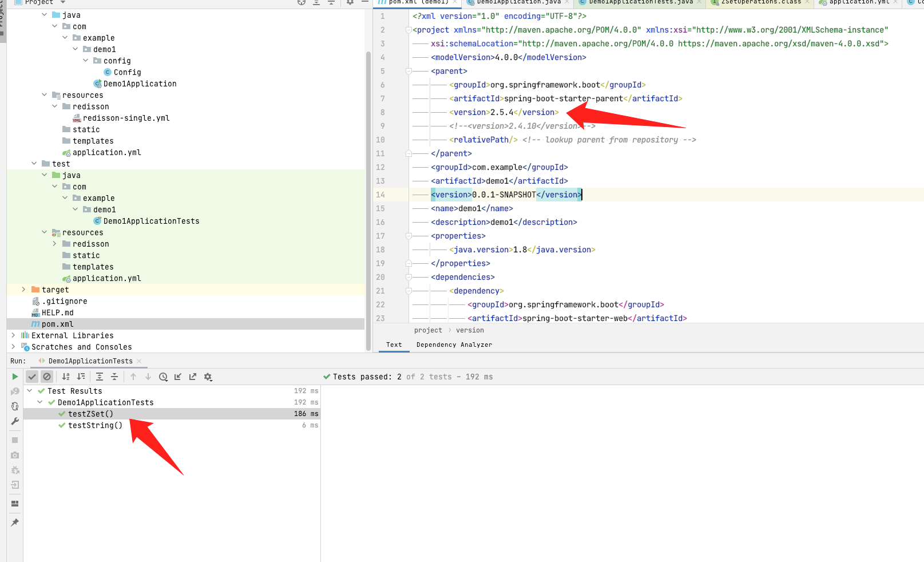Screen dimensions: 924x562
Task: Select the Demo1ApplicationTests Run tab
Action: click(90, 361)
